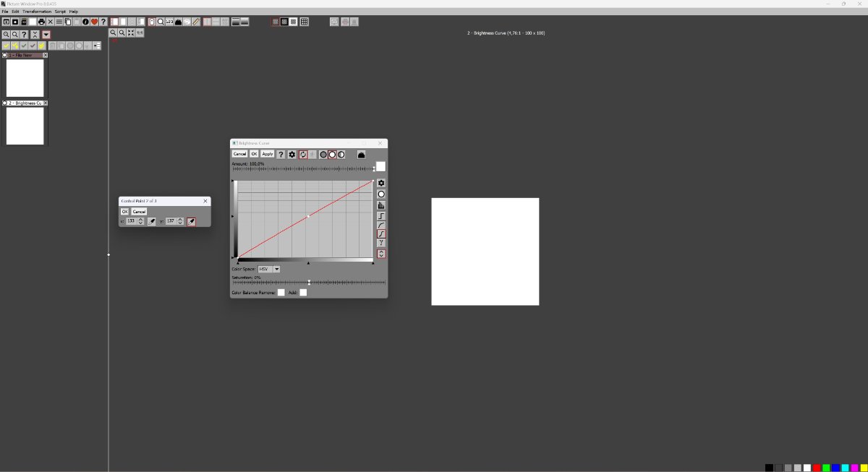
Task: Click the print icon in main toolbar
Action: (41, 22)
